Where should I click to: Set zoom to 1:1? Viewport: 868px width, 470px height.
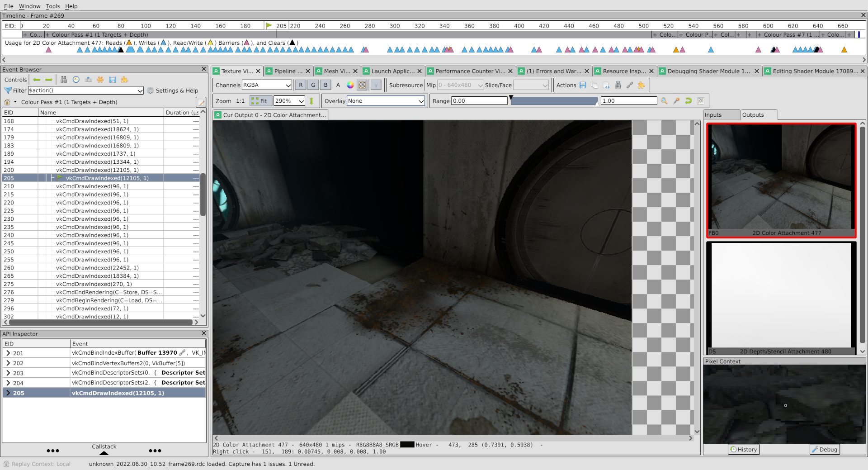[240, 101]
